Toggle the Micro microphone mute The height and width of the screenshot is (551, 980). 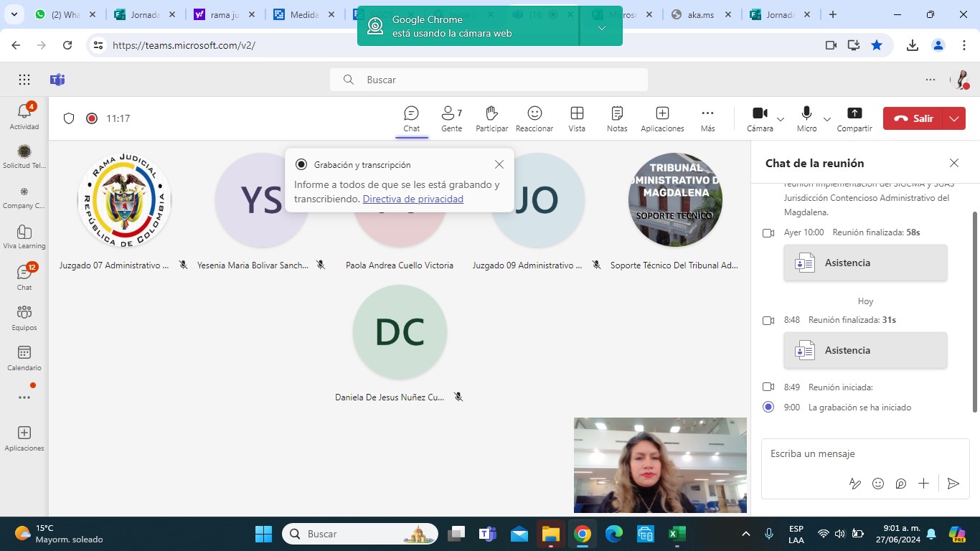[x=806, y=119]
